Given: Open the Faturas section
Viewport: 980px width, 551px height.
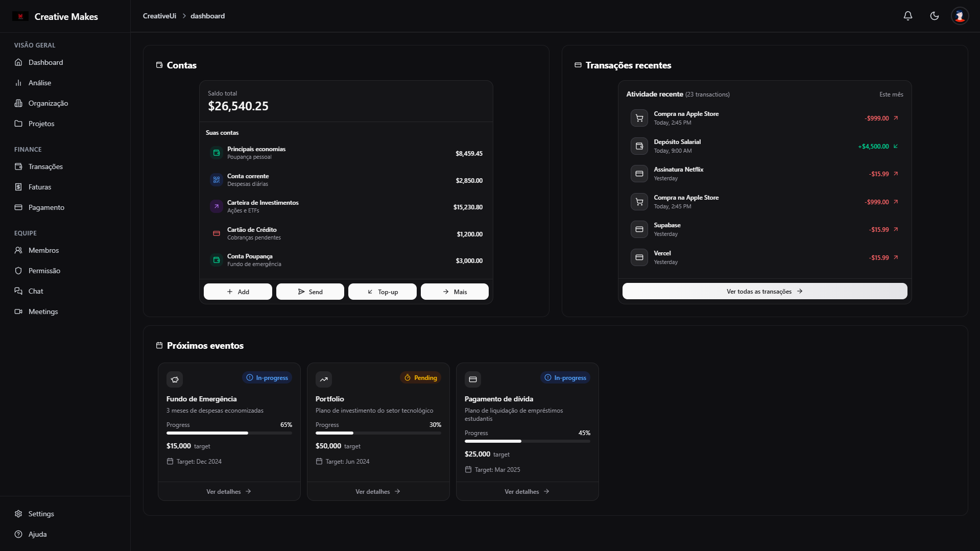Looking at the screenshot, I should point(39,187).
